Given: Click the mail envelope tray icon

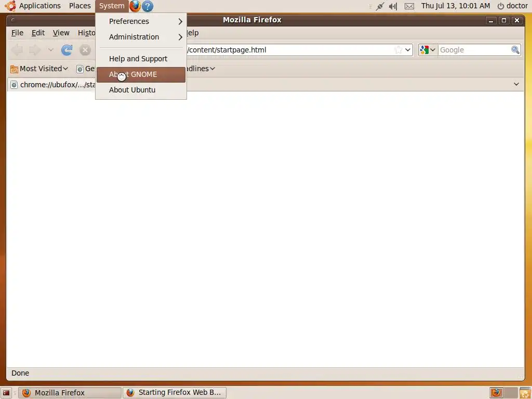Looking at the screenshot, I should [x=409, y=6].
